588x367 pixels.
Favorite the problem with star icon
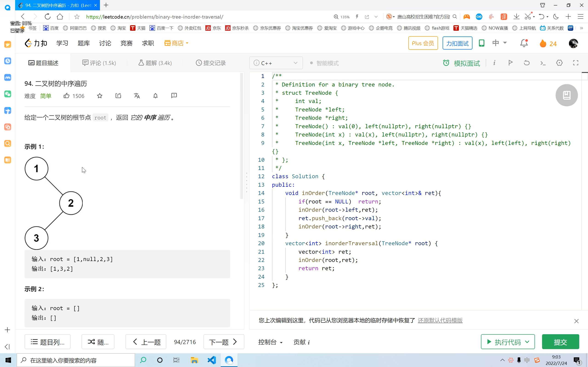[100, 96]
